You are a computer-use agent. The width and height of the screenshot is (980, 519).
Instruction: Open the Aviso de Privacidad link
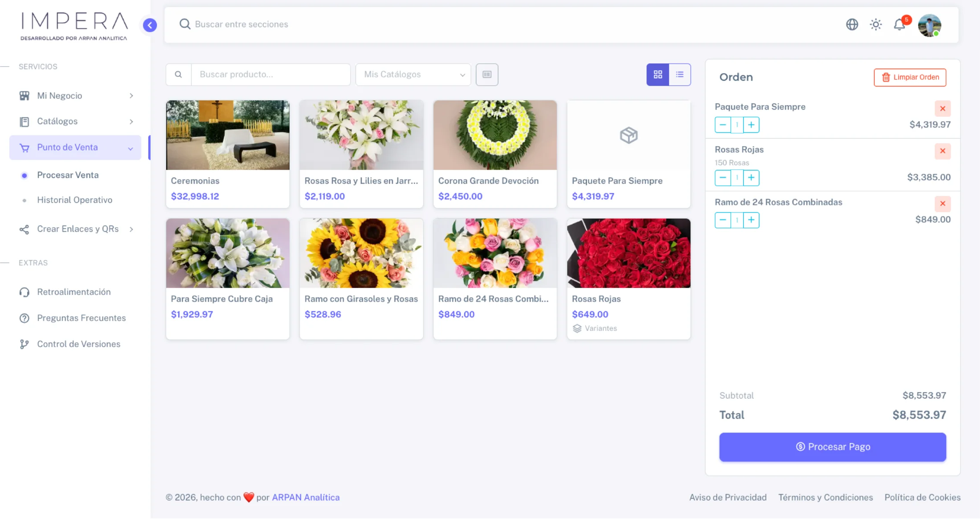click(x=728, y=497)
